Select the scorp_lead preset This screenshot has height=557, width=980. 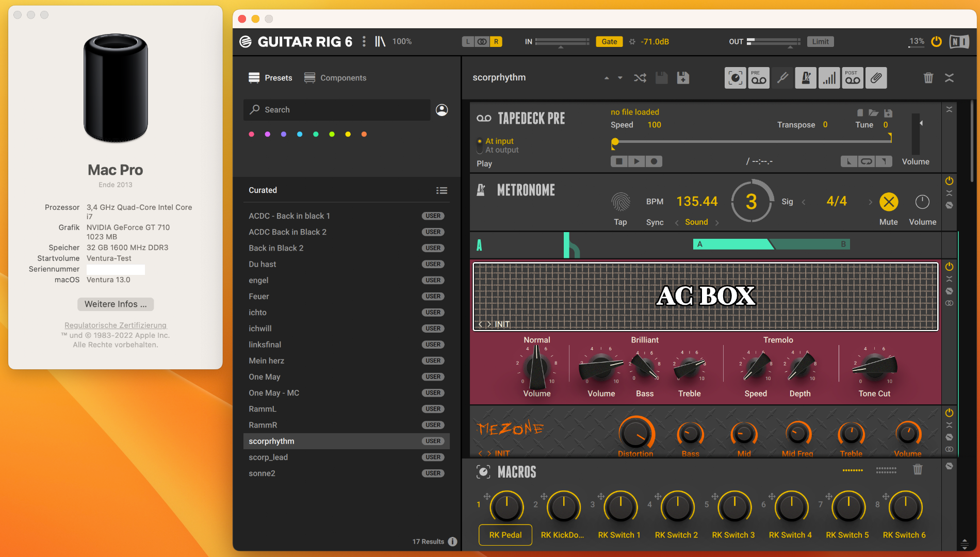(268, 457)
